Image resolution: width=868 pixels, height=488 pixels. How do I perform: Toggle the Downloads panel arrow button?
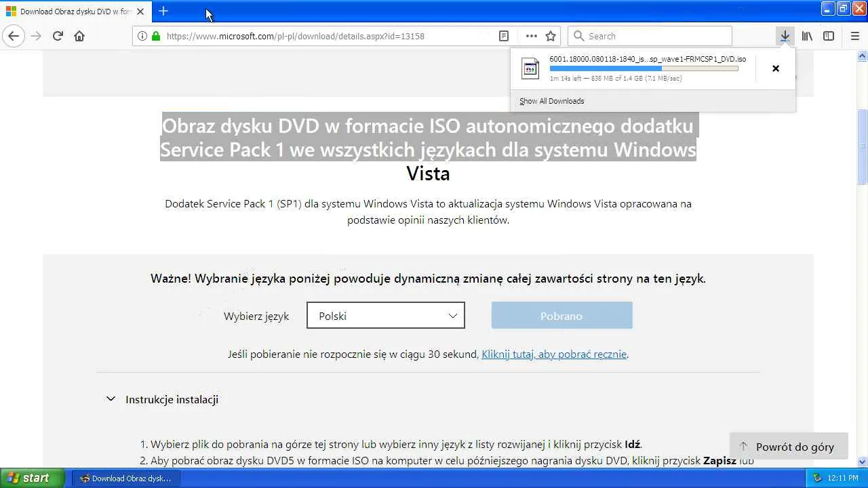coord(785,36)
